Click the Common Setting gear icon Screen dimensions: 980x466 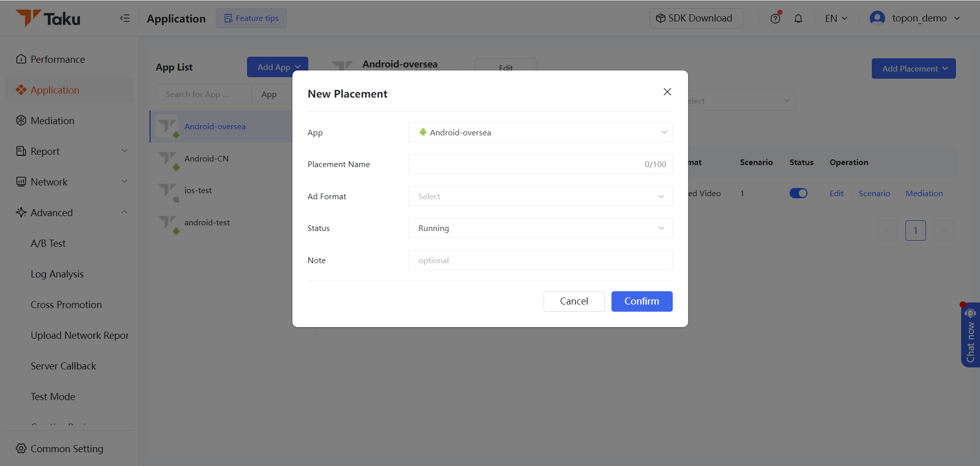click(x=21, y=449)
